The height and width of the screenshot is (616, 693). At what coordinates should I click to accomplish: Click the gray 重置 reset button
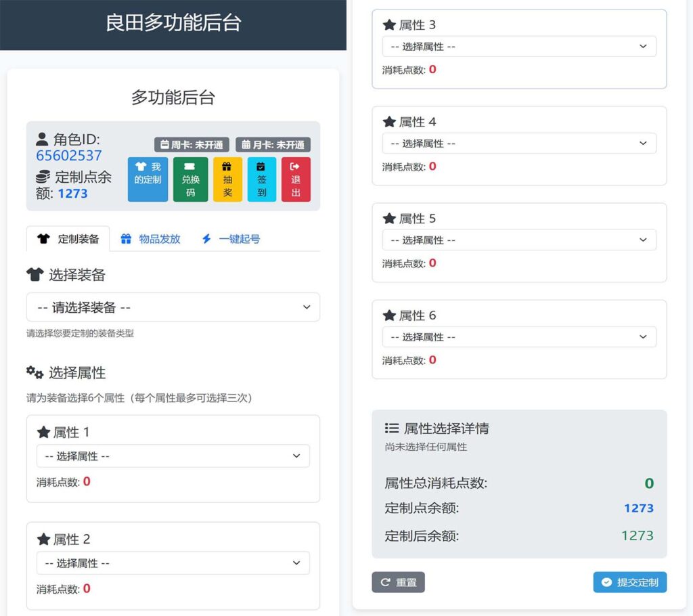click(x=398, y=582)
